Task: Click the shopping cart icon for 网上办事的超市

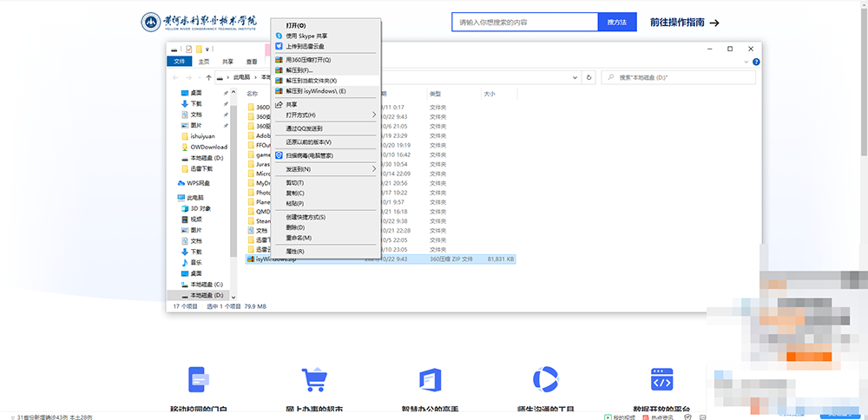Action: [313, 379]
